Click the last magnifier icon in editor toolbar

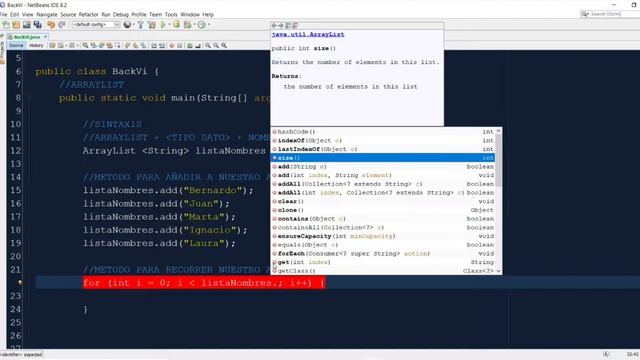point(224,45)
